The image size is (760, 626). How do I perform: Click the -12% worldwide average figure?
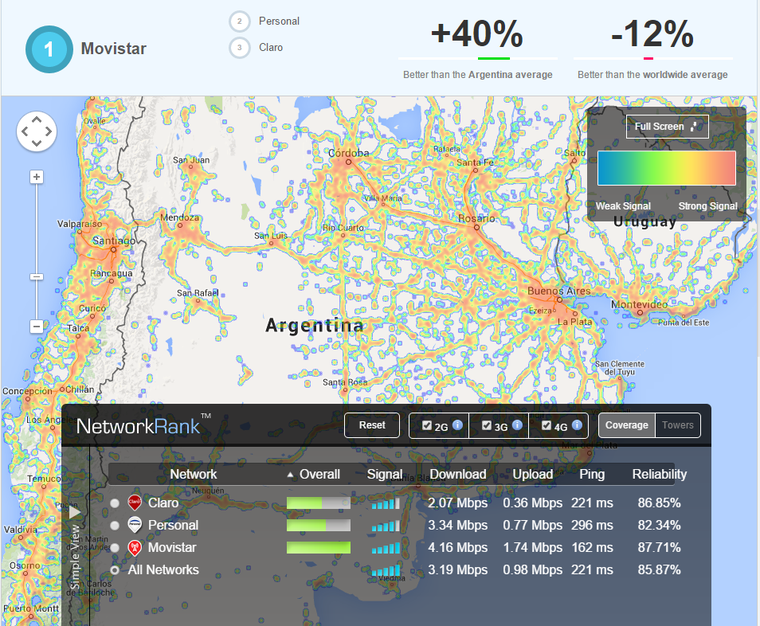pos(652,34)
